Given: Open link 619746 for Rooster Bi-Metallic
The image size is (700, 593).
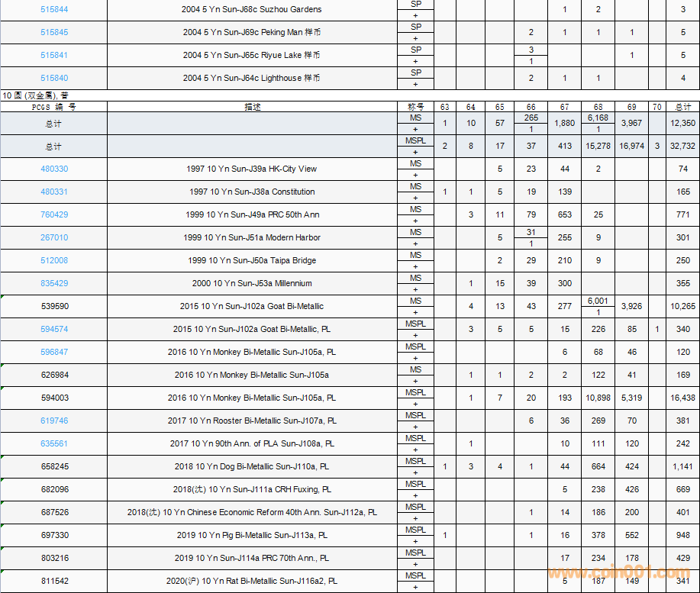Looking at the screenshot, I should click(53, 421).
